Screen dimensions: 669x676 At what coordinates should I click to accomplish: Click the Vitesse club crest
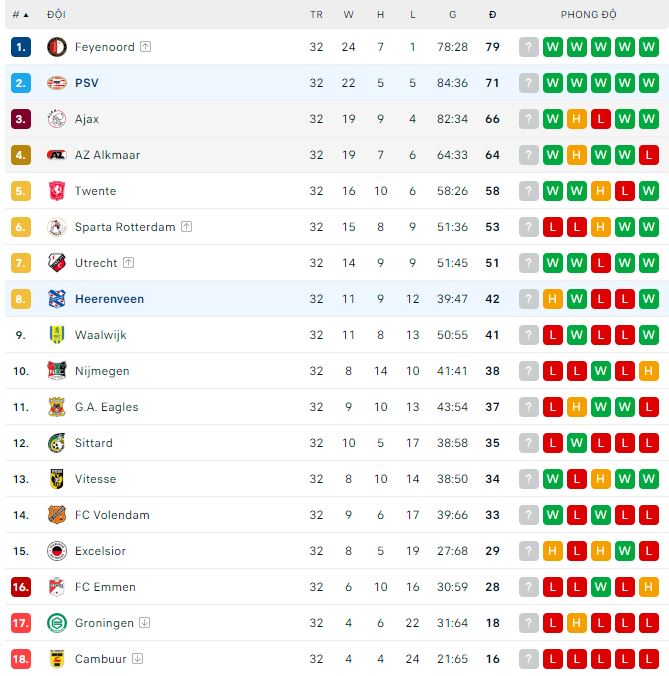pyautogui.click(x=57, y=479)
